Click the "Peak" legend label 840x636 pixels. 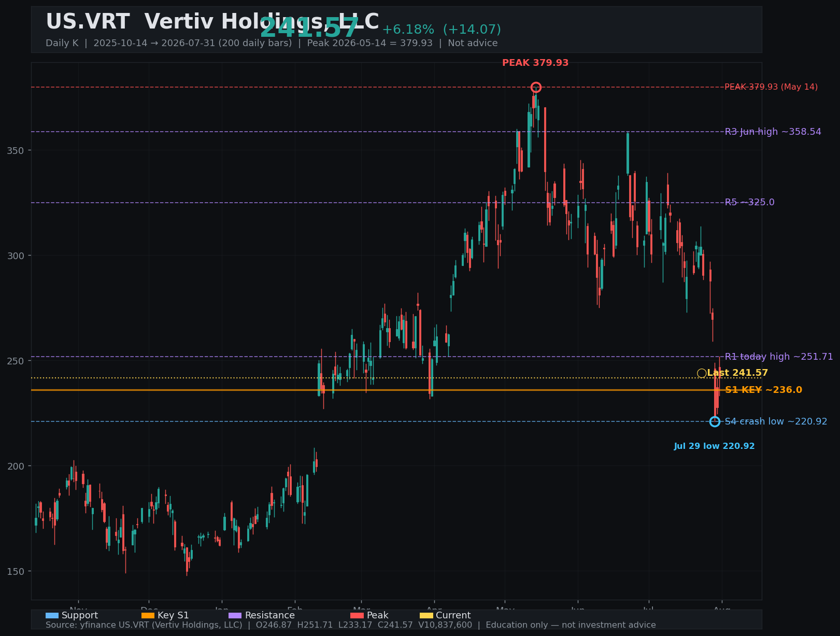pyautogui.click(x=378, y=615)
